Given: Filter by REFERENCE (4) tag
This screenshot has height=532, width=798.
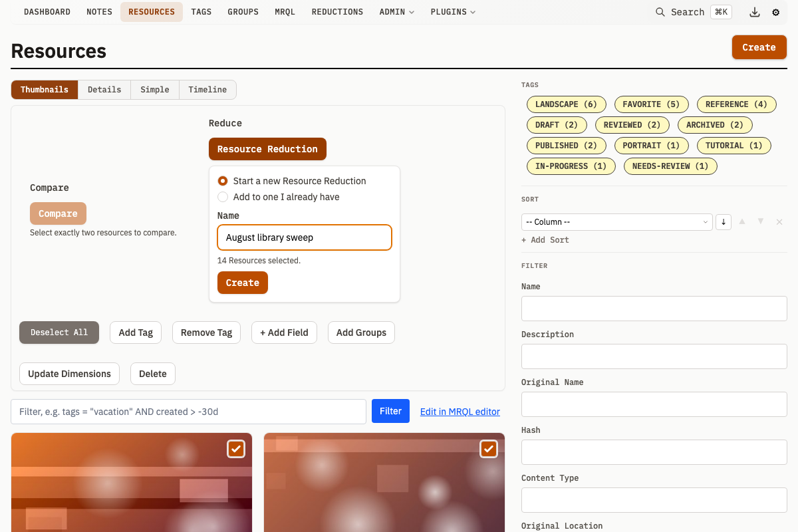Looking at the screenshot, I should pos(736,104).
